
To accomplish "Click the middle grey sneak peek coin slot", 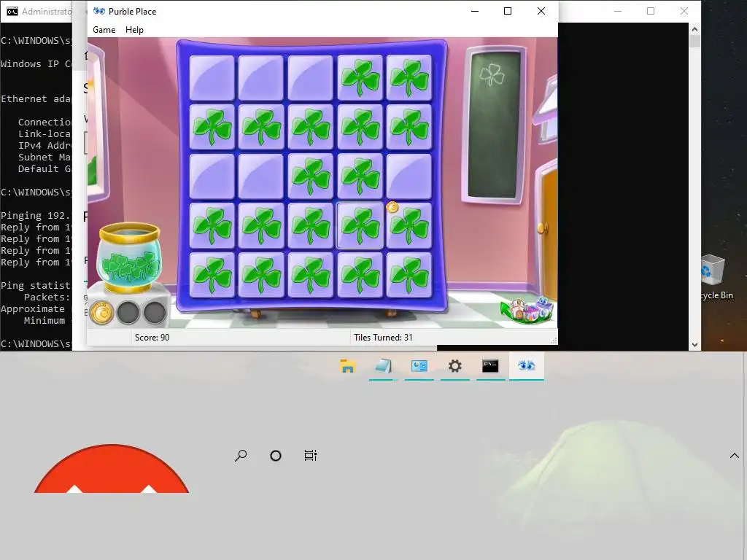I will coord(128,313).
